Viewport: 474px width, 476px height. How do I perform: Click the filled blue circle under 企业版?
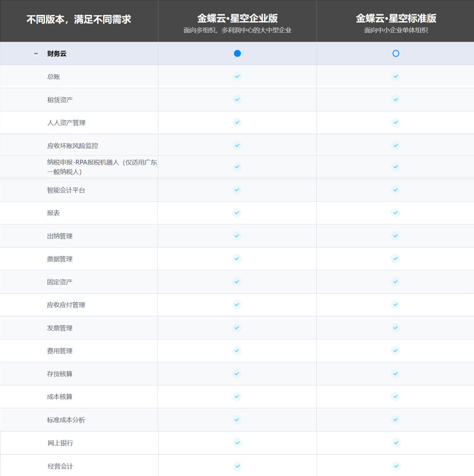(x=237, y=54)
